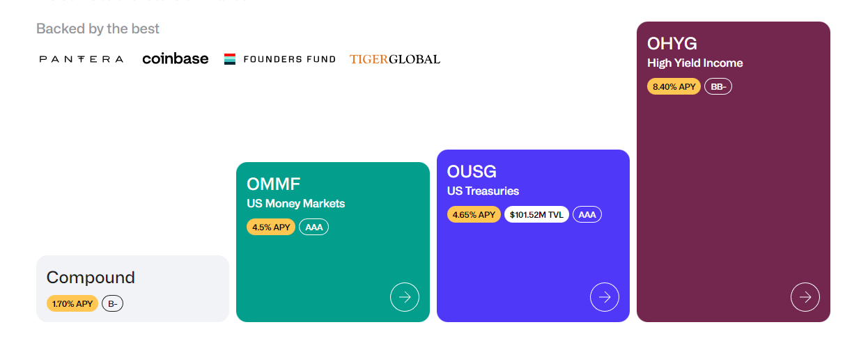Screen dimensions: 868x343
Task: Click the Founders Fund logo
Action: coord(279,59)
